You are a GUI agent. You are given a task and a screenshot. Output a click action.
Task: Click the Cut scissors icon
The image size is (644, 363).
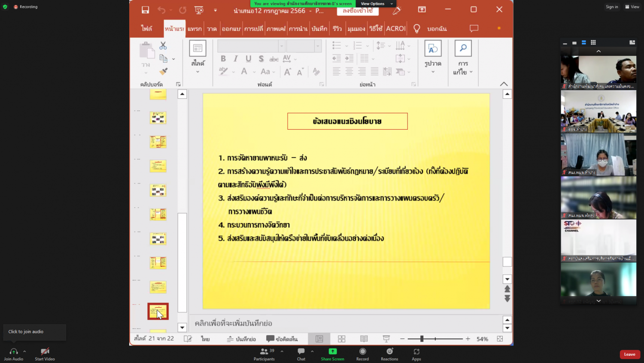click(163, 45)
